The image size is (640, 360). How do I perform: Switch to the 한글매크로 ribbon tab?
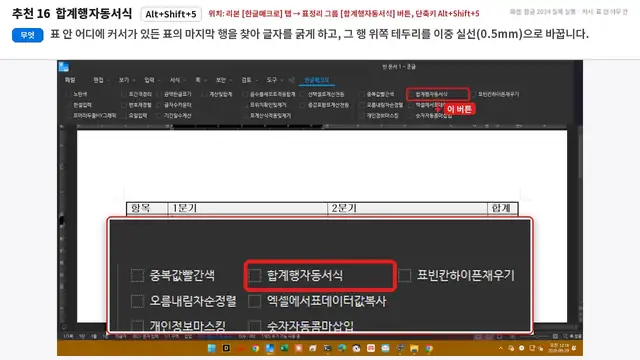(x=317, y=80)
